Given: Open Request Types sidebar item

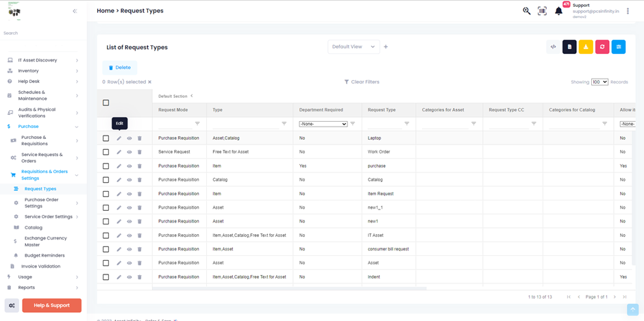Looking at the screenshot, I should click(40, 189).
